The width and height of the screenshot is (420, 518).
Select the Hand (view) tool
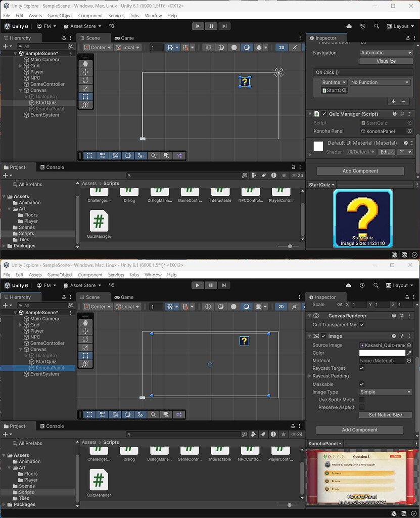[85, 64]
